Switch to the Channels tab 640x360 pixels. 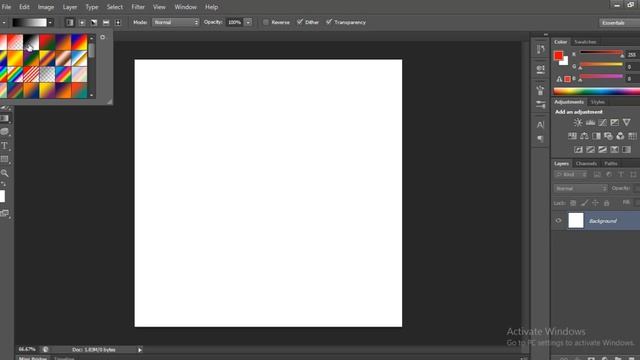coord(586,164)
